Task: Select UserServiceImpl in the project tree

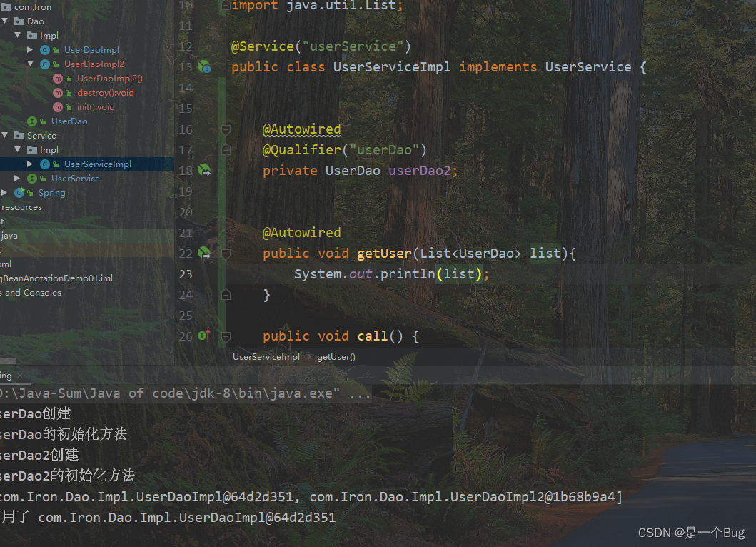Action: click(x=97, y=164)
